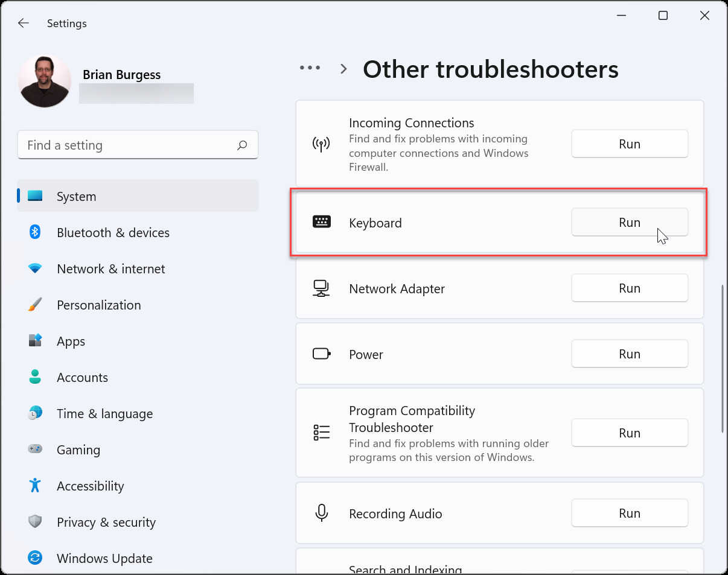This screenshot has height=575, width=728.
Task: Click the Gaming controller icon
Action: click(35, 450)
